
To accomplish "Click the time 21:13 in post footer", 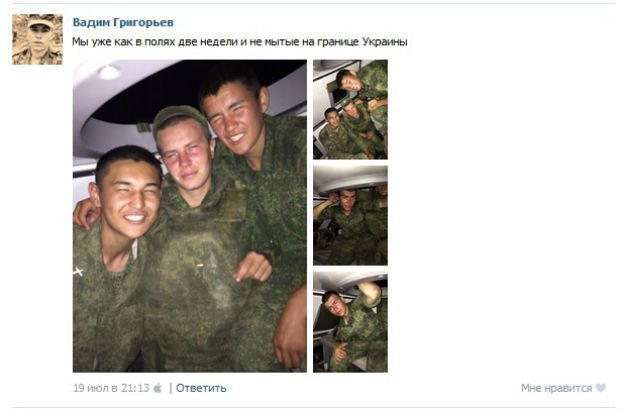I will (x=135, y=388).
